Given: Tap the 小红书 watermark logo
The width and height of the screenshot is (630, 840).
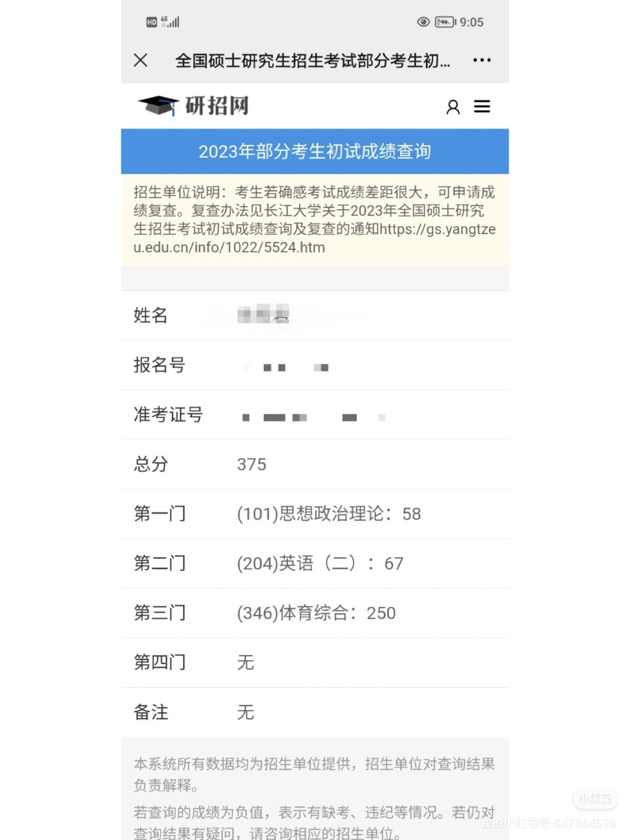Looking at the screenshot, I should click(595, 799).
